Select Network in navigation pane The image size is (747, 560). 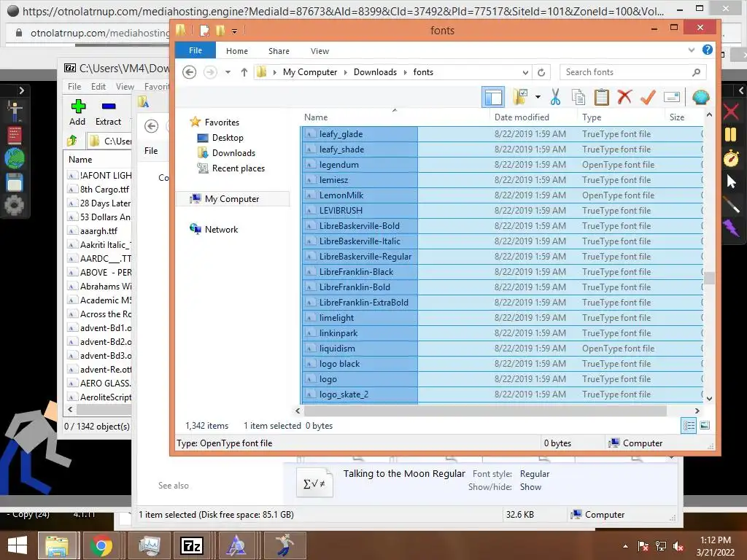click(220, 230)
